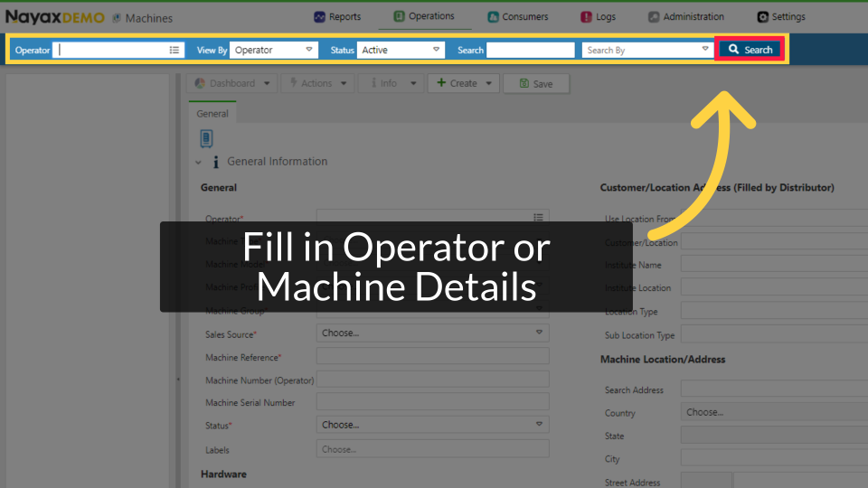868x488 pixels.
Task: Open the Sales Source dropdown
Action: pyautogui.click(x=432, y=333)
